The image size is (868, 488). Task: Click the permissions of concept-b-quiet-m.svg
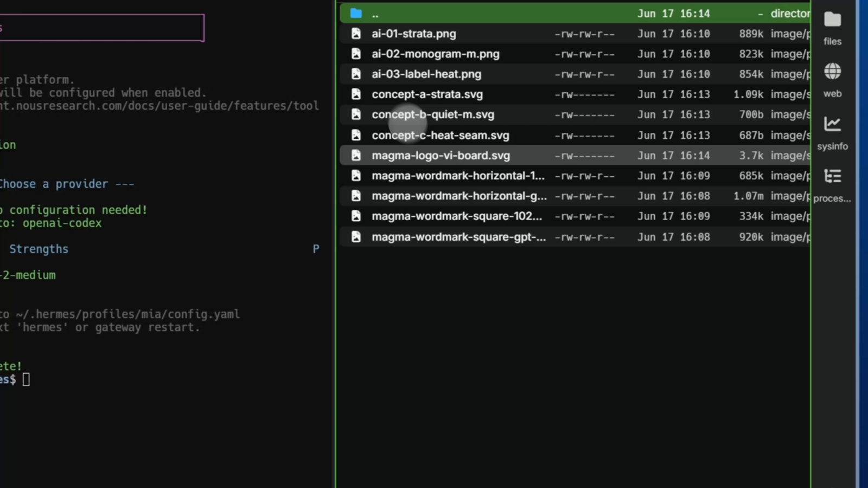coord(585,115)
